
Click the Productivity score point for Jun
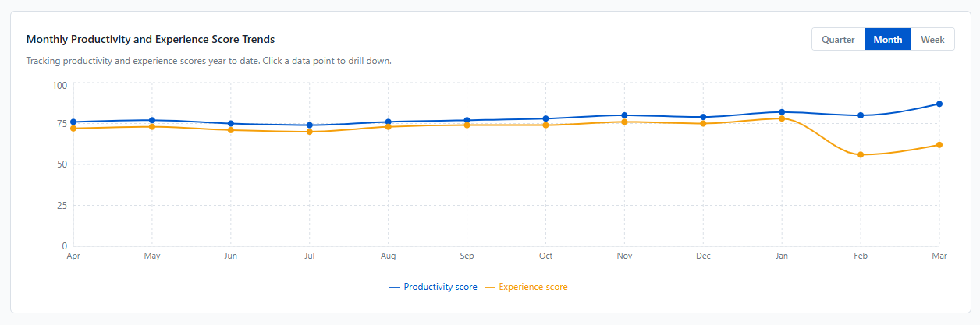tap(231, 123)
